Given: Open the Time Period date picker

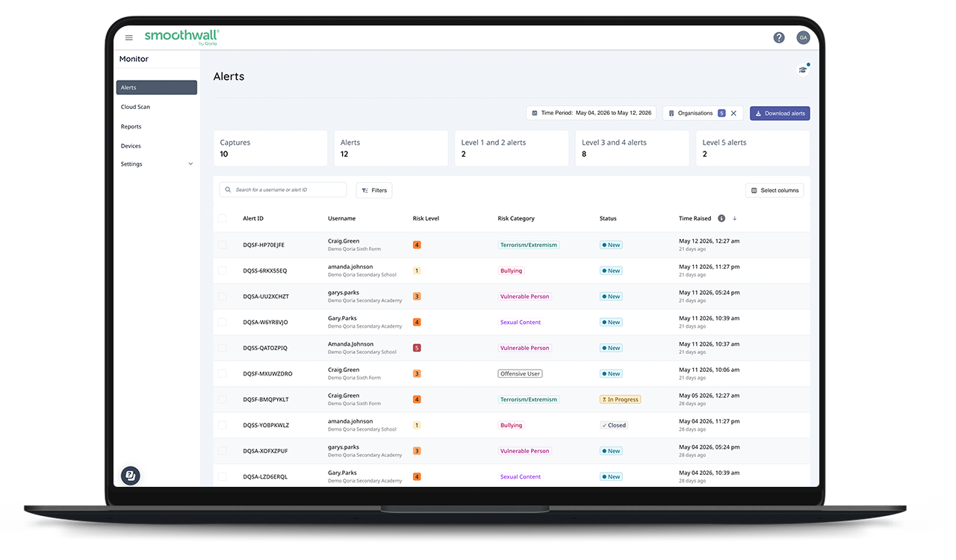Looking at the screenshot, I should (x=591, y=113).
